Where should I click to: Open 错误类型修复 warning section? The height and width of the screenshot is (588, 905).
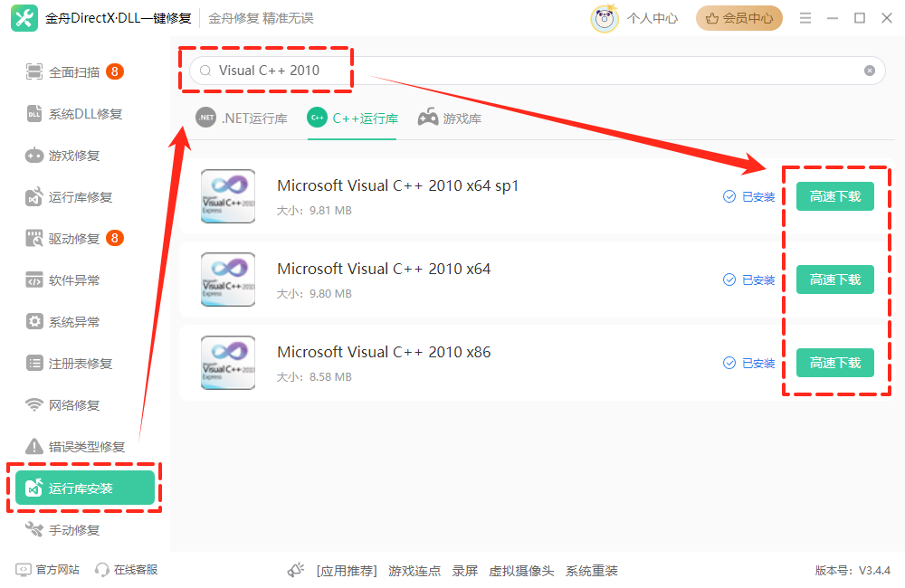(87, 447)
